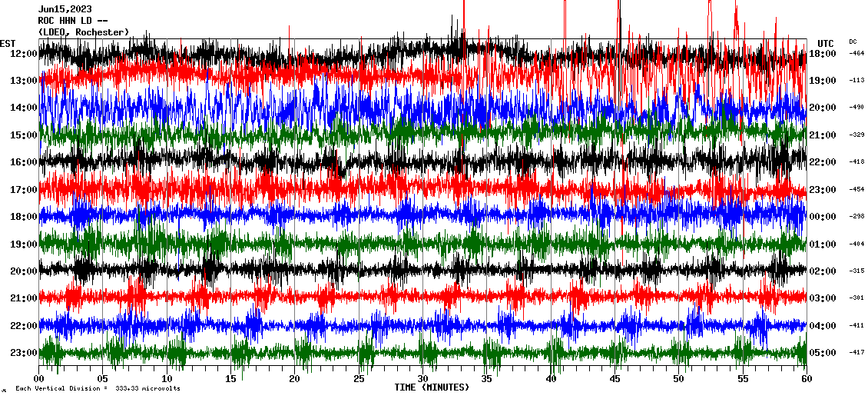Select the DC offset value -298
The width and height of the screenshot is (868, 399).
click(x=856, y=217)
